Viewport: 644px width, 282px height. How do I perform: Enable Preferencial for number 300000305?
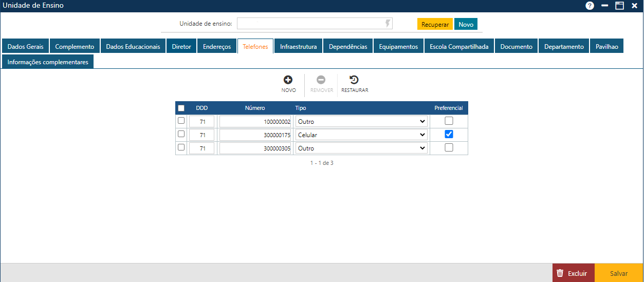point(449,147)
